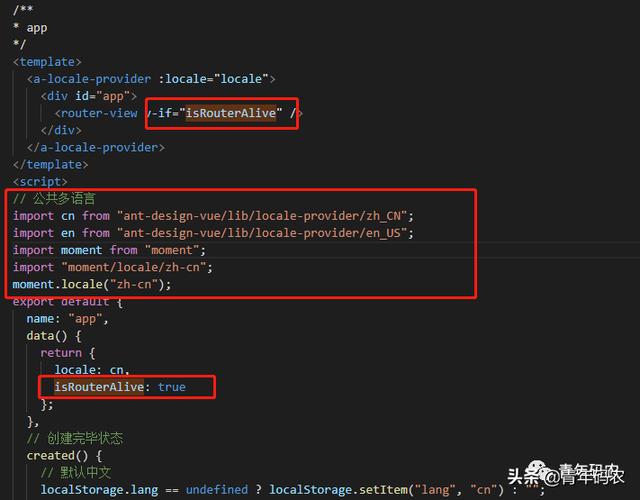Click the localStorage.setItem("lang", "cn") call

click(387, 490)
